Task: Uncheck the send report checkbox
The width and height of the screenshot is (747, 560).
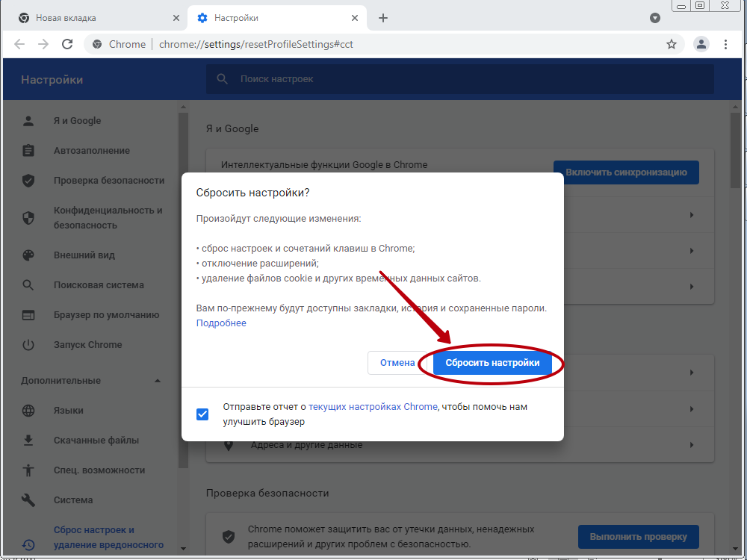Action: [202, 414]
